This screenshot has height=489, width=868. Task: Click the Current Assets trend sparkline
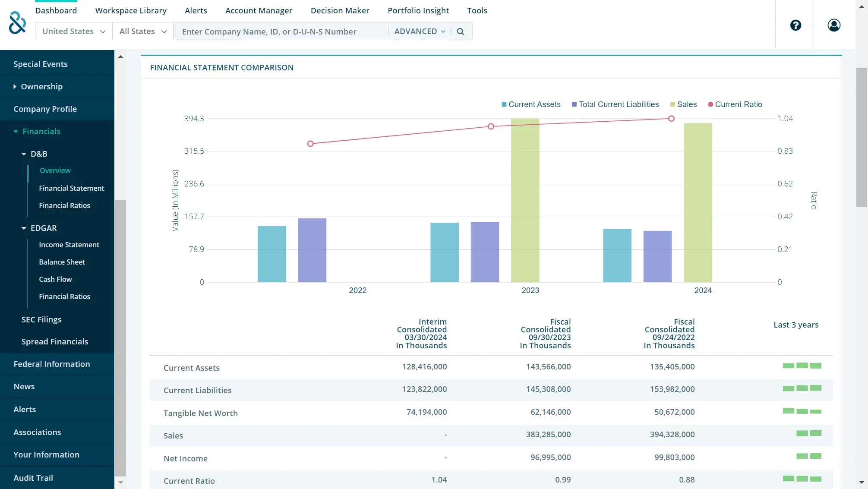click(x=802, y=366)
